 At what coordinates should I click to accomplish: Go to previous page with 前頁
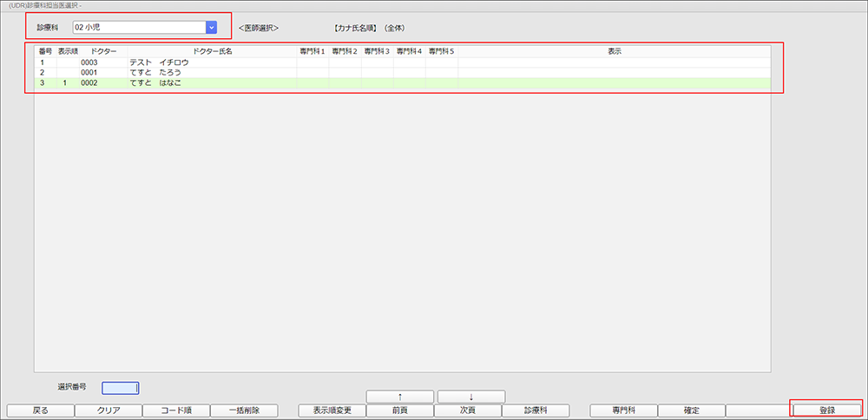[399, 410]
